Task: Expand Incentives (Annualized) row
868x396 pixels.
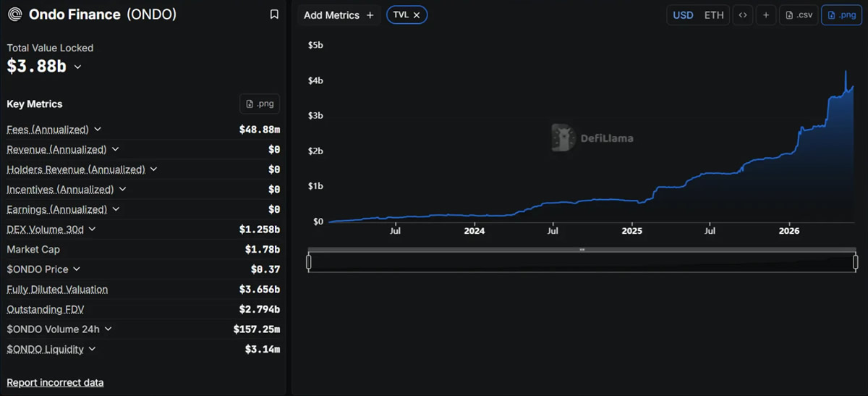Action: click(122, 190)
